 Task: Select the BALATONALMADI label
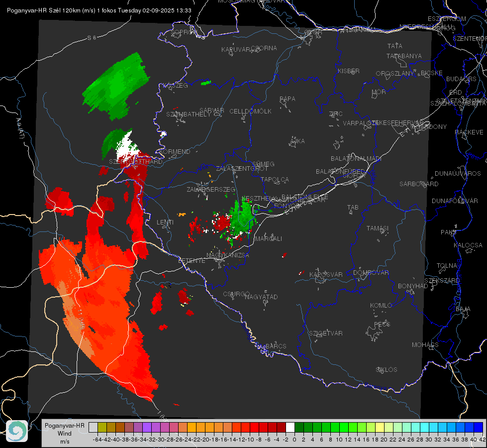pos(356,159)
